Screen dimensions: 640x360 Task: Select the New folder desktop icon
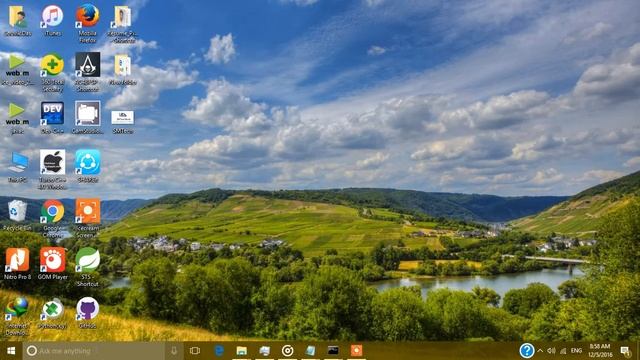coord(122,69)
